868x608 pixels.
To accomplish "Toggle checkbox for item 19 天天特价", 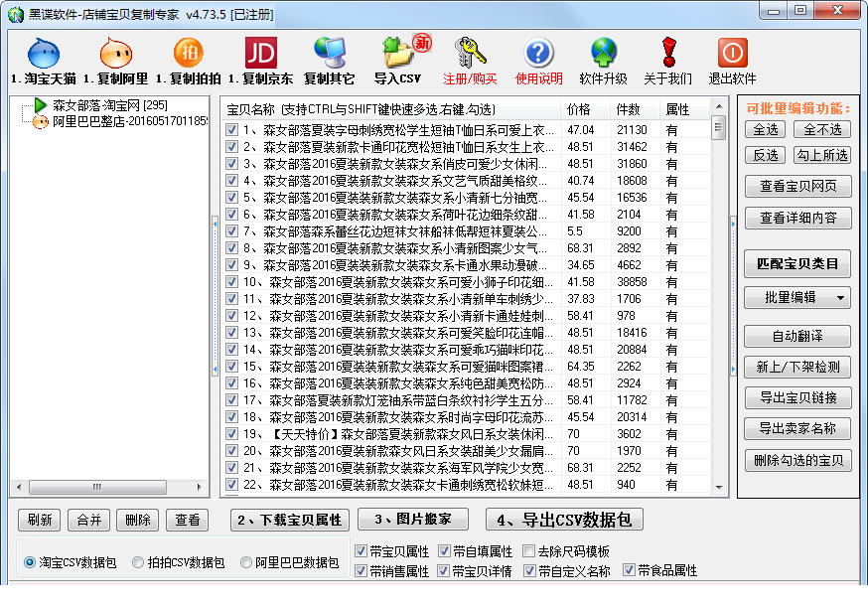I will coord(232,433).
